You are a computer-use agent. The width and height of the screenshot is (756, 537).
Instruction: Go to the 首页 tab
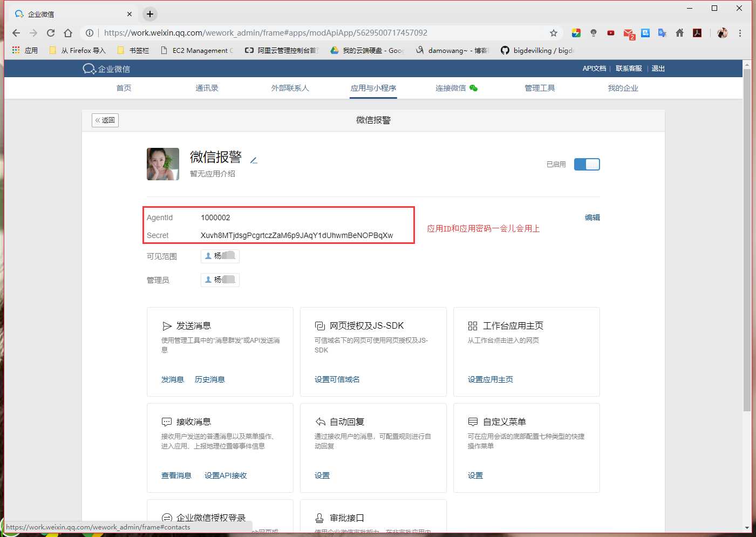[124, 88]
